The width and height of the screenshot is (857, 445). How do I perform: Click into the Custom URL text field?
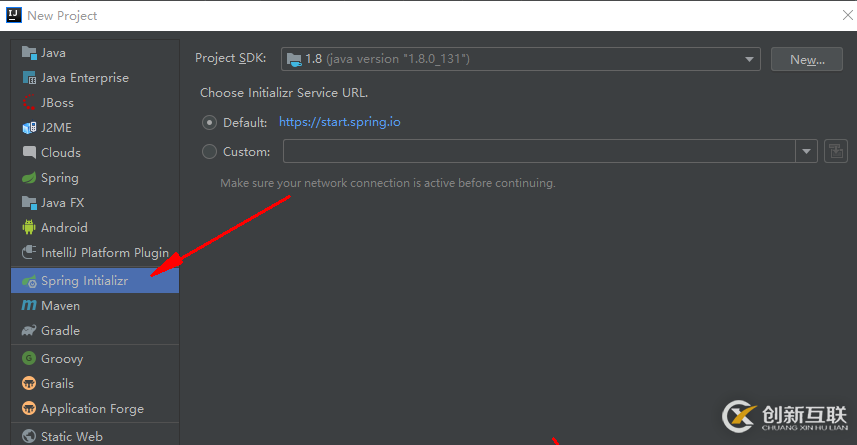click(x=539, y=151)
